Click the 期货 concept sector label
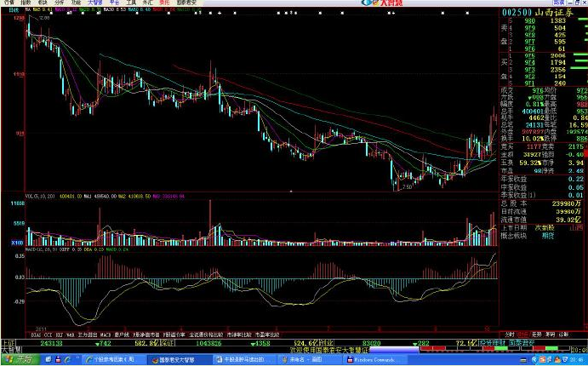Viewport: 588px width, 366px height. pos(548,236)
